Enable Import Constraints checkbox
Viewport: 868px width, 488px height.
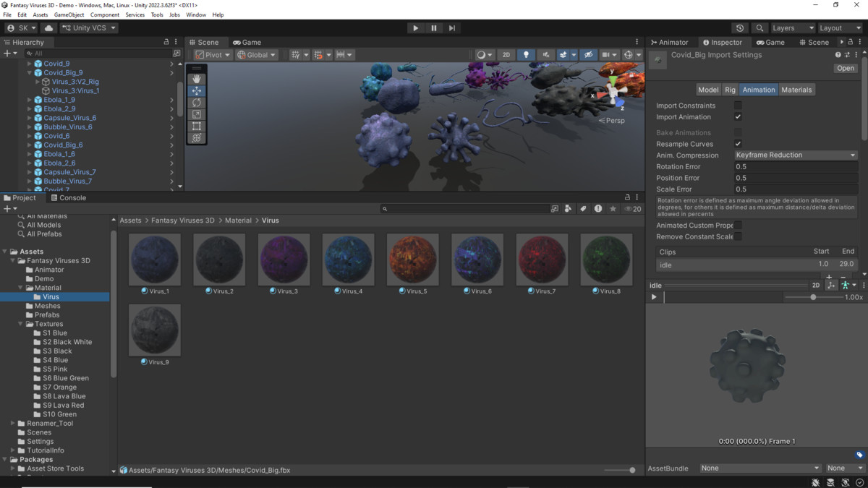coord(738,106)
